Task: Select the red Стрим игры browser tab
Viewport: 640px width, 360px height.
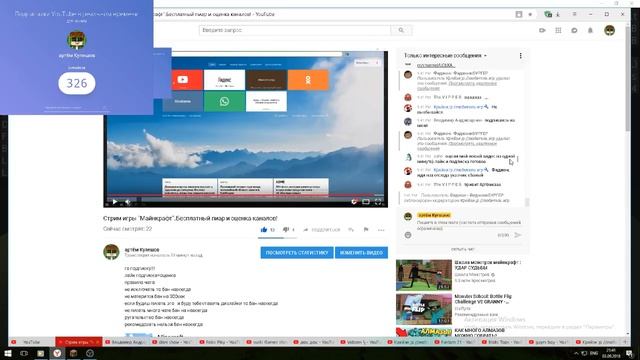Action: point(79,342)
